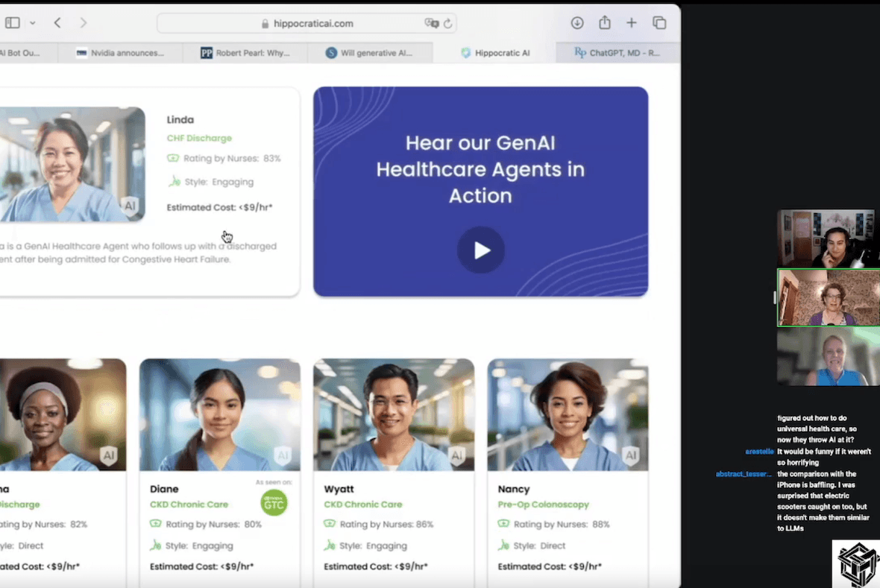This screenshot has width=880, height=588.
Task: Open Diane's agent photo
Action: pos(219,414)
